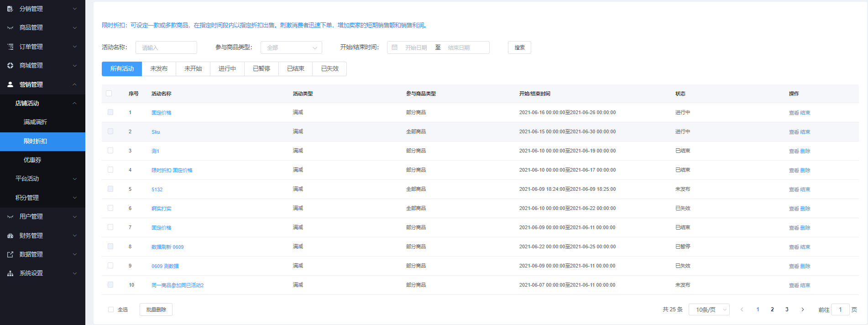Go to the next page arrow
Viewport: 868px width, 325px height.
click(x=803, y=309)
